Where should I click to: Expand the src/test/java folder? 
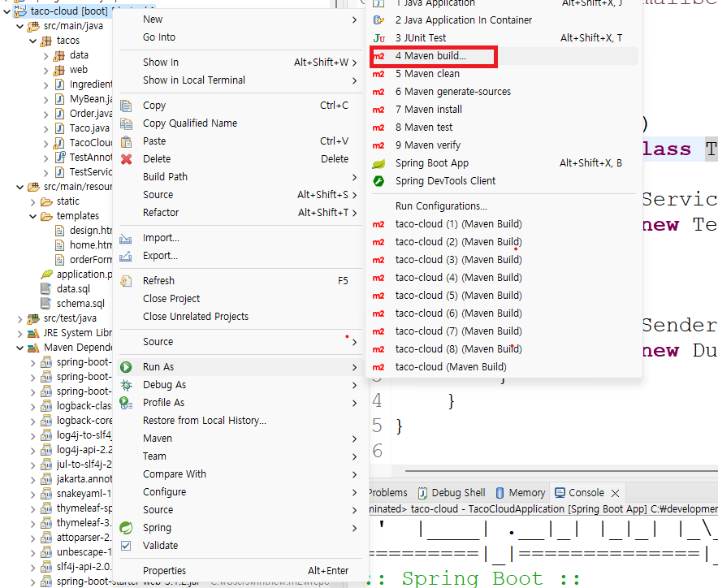pos(19,318)
